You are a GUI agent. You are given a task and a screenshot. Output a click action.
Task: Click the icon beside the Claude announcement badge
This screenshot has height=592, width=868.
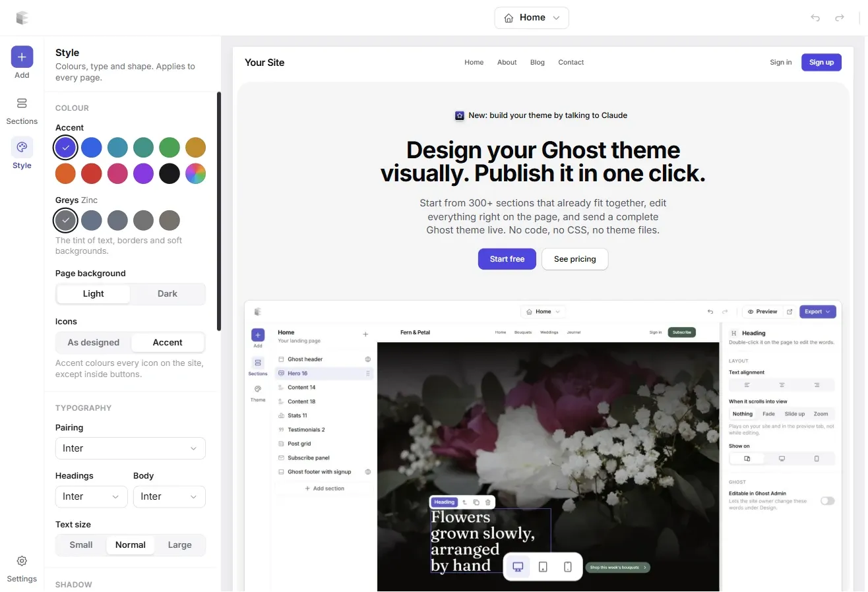pos(460,115)
